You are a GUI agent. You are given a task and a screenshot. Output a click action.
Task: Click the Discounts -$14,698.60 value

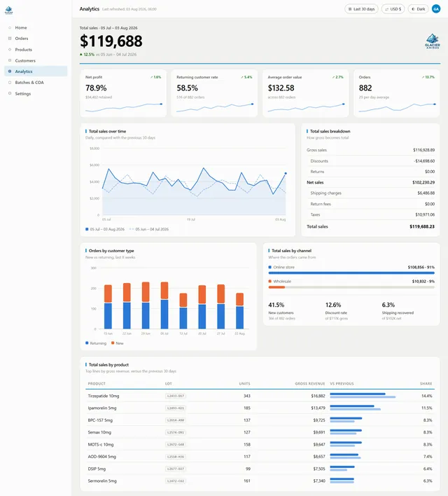click(x=424, y=161)
